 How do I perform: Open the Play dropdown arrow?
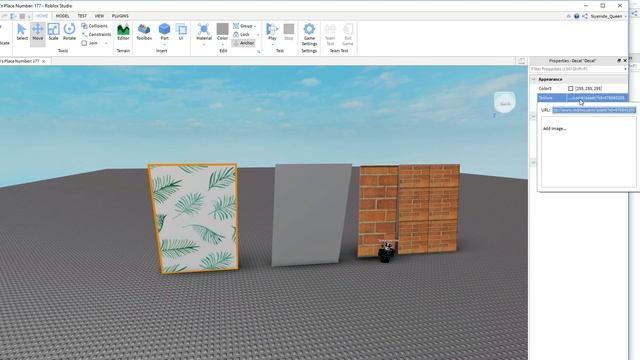coord(272,44)
